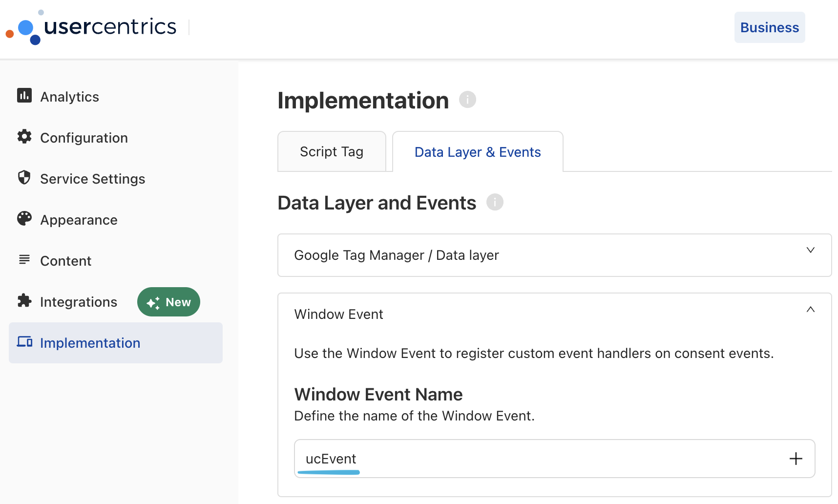The image size is (838, 504).
Task: Click the Configuration gear icon
Action: pos(24,137)
